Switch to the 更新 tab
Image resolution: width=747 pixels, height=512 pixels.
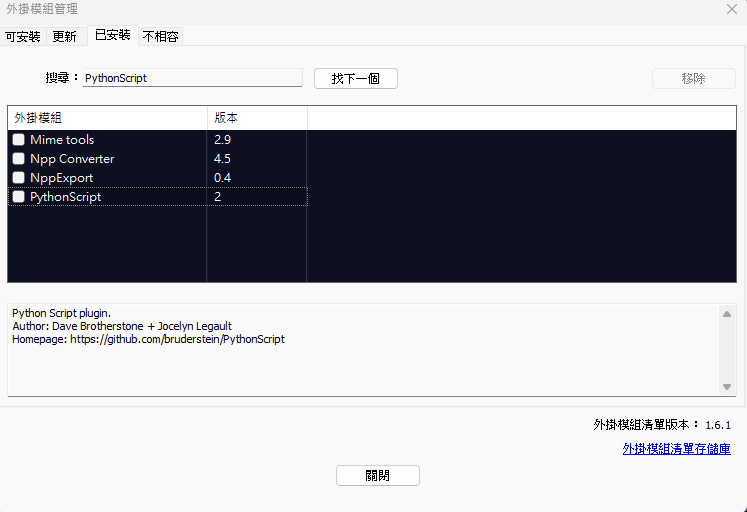(x=64, y=37)
